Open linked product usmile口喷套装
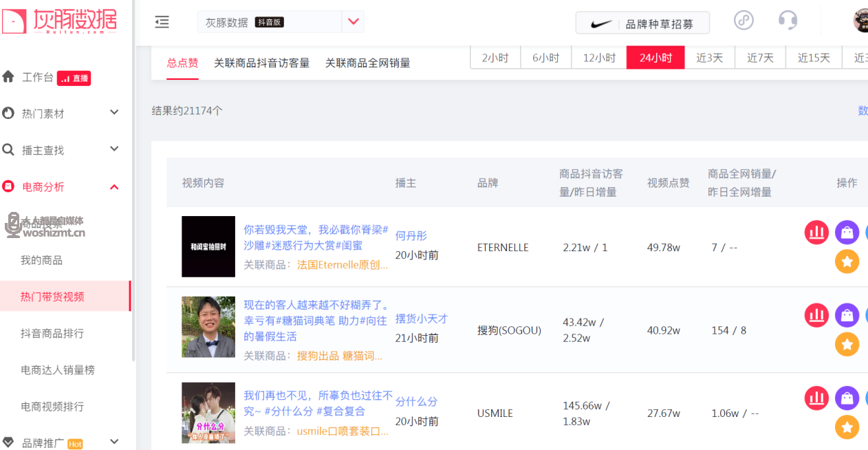The width and height of the screenshot is (868, 450). [343, 431]
